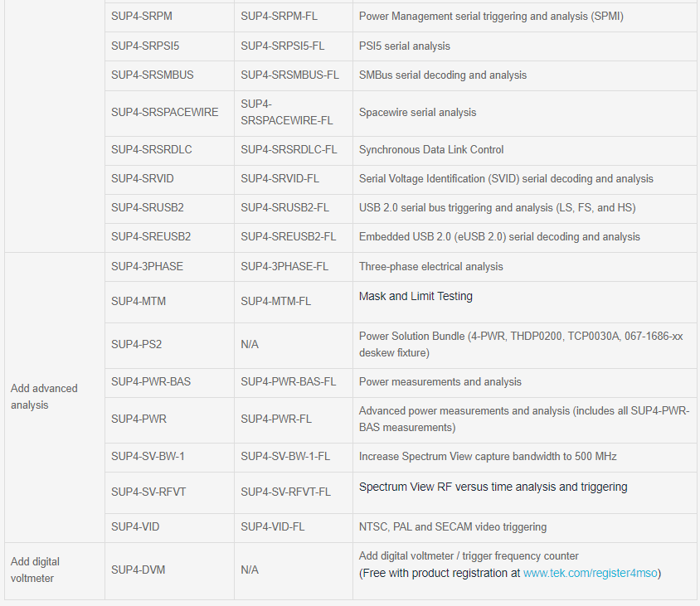Viewport: 700px width, 606px height.
Task: Select the Mask and Limit Testing text
Action: 416,296
